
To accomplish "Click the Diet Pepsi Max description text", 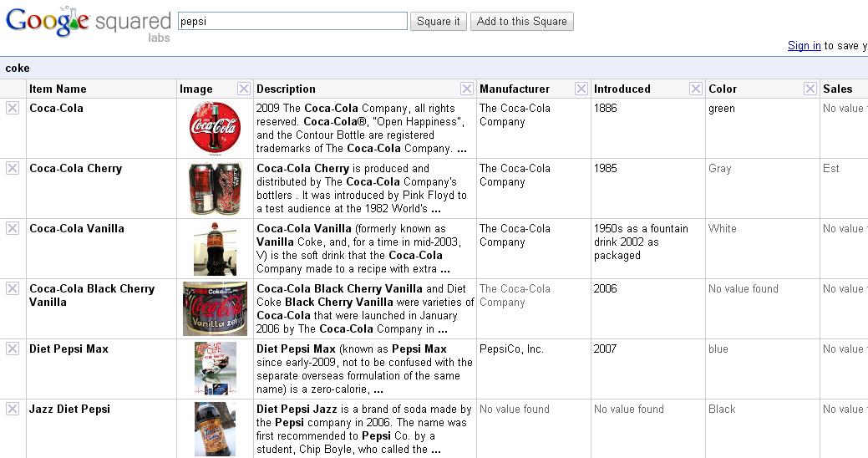I will [x=364, y=369].
